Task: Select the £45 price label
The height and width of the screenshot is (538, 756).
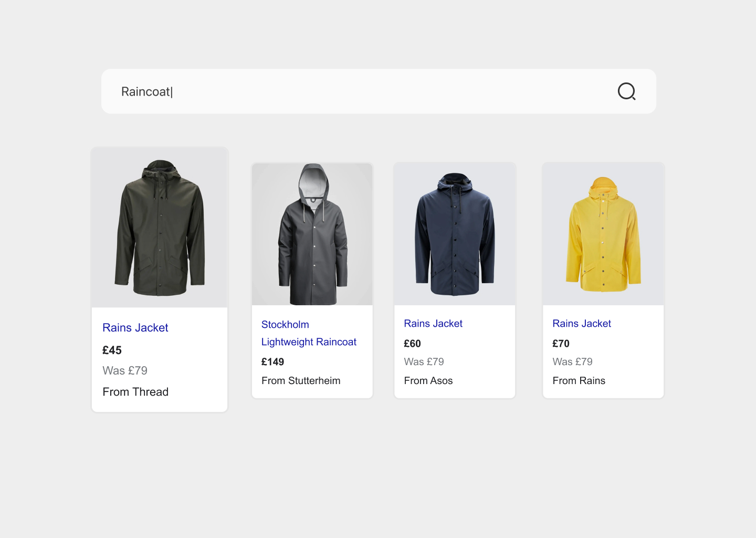Action: 112,350
